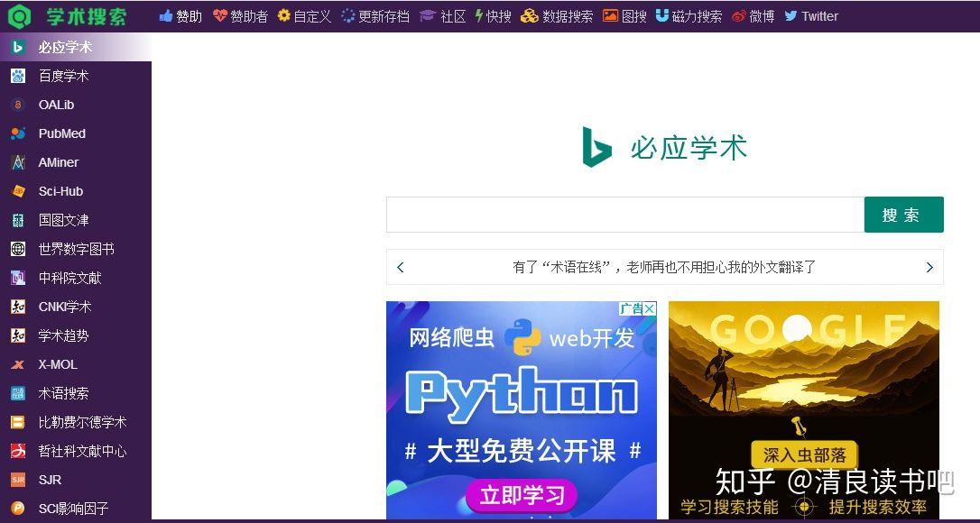This screenshot has height=523, width=980.
Task: Click the globe icon for 世界数字图书
Action: coord(18,249)
